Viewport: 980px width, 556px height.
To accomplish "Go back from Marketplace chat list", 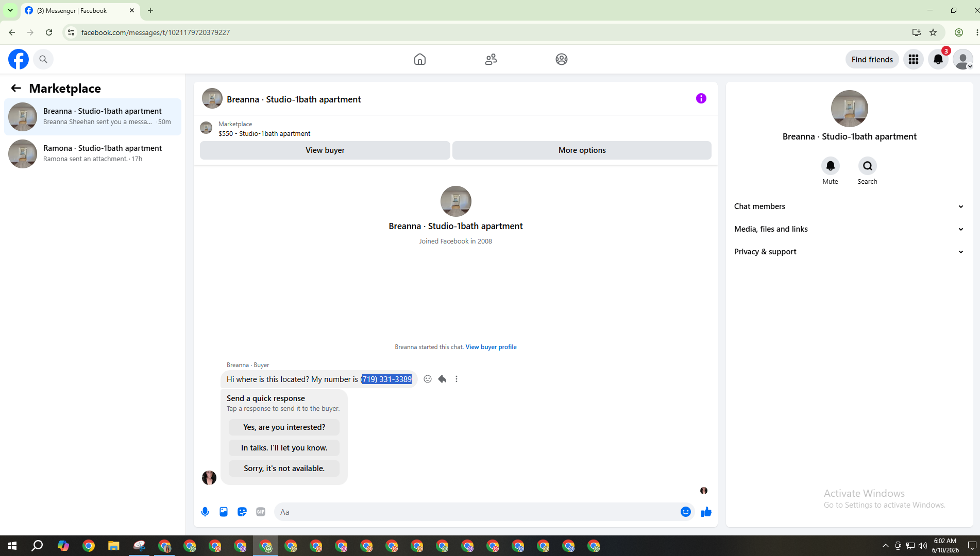I will pyautogui.click(x=16, y=88).
